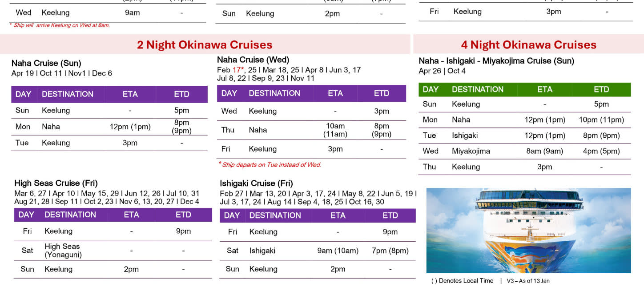The image size is (644, 303).
Task: Select the "9am (10am)" Ishigaki arrival time
Action: coord(338,251)
